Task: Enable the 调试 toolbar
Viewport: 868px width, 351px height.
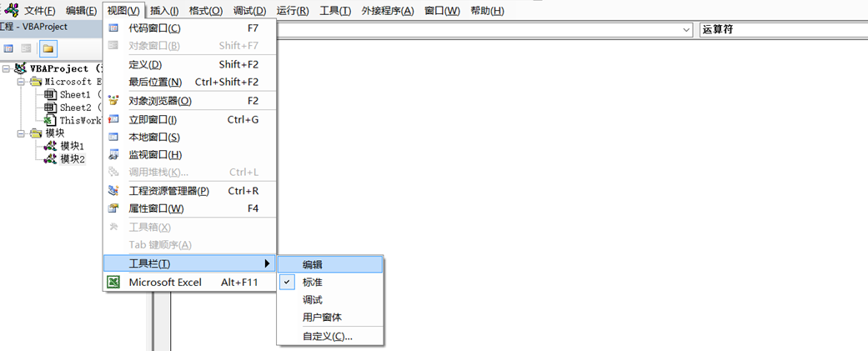Action: tap(330, 299)
